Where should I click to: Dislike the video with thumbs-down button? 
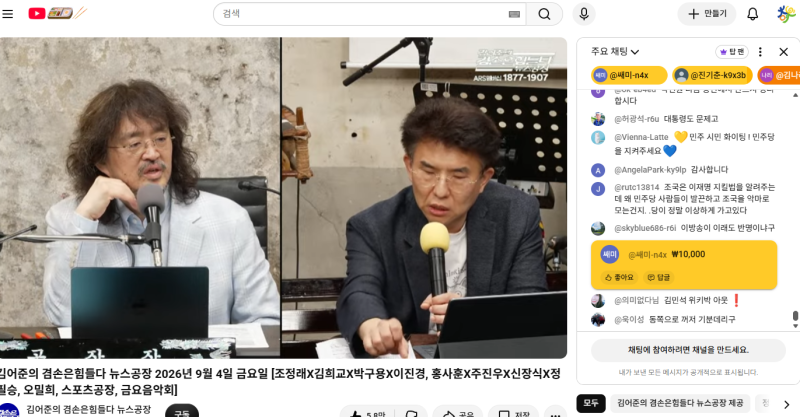(412, 412)
